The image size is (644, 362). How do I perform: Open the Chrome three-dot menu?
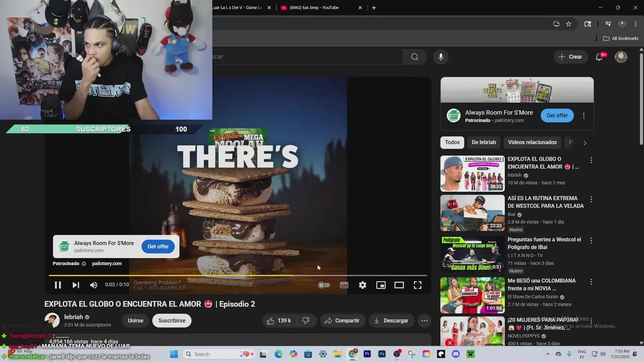coord(635,24)
